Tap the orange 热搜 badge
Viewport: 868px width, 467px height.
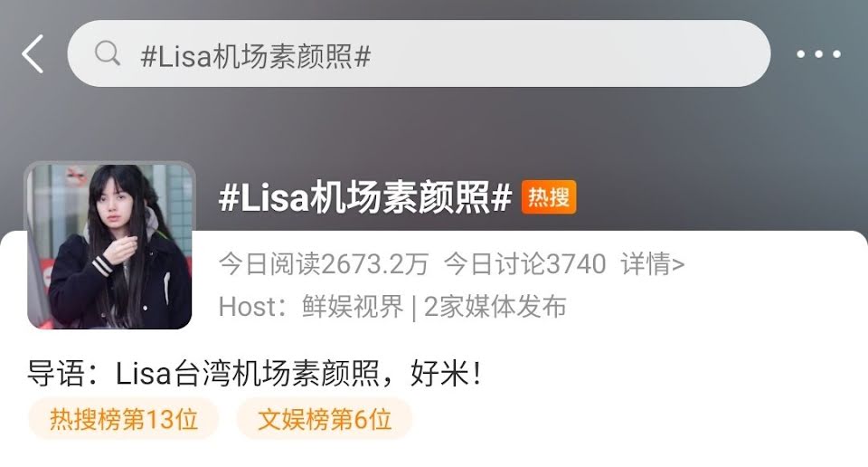[549, 196]
